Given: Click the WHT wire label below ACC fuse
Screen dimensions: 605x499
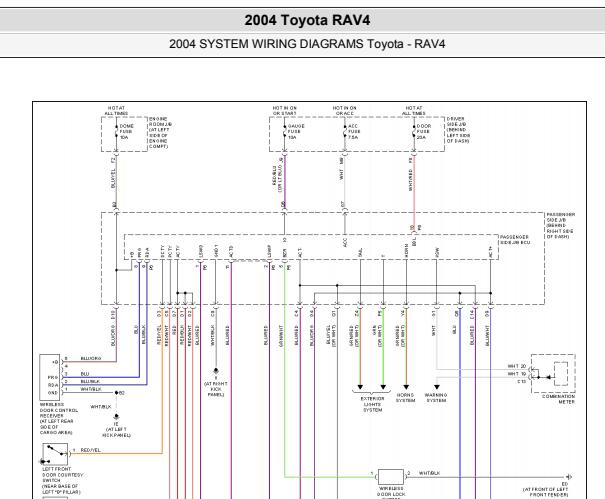Looking at the screenshot, I should [x=341, y=174].
